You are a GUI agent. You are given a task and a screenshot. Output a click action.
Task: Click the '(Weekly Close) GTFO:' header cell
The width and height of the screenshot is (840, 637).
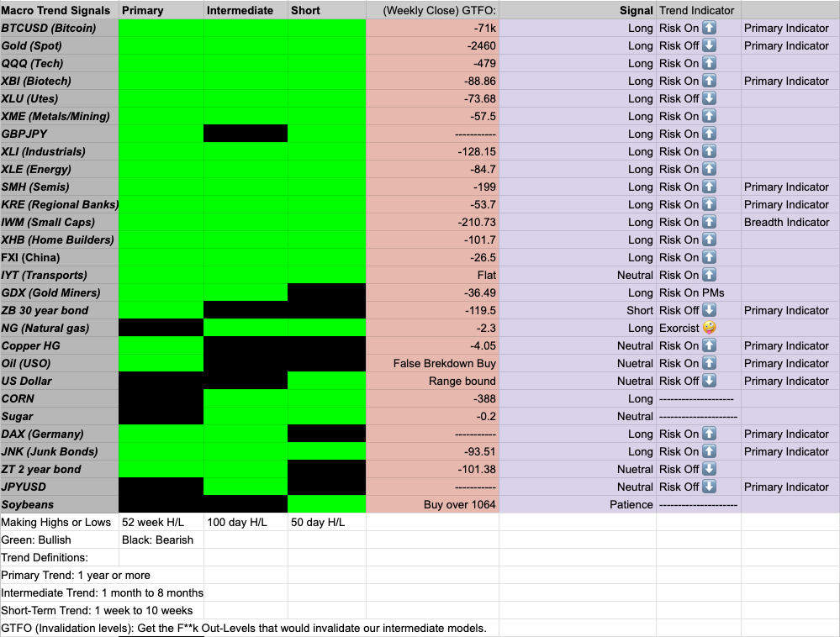point(433,10)
